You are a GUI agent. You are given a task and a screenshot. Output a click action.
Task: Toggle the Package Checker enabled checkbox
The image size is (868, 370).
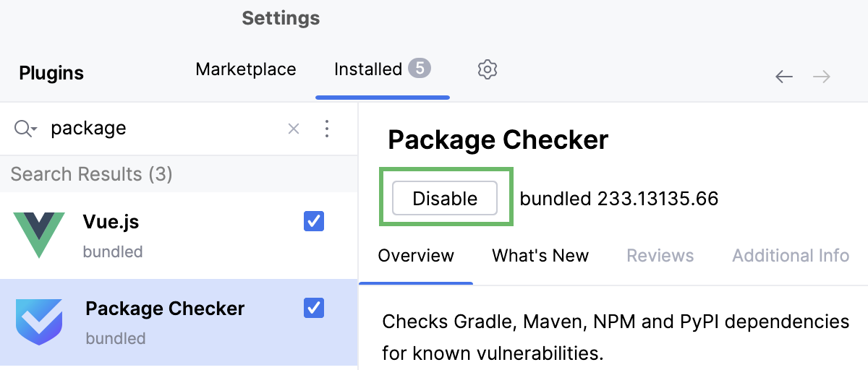[x=314, y=308]
